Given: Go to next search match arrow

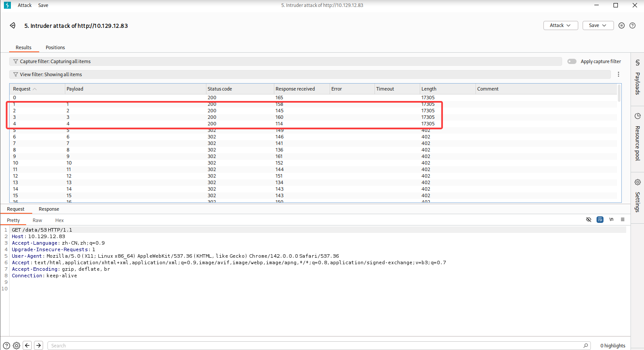Looking at the screenshot, I should 39,346.
